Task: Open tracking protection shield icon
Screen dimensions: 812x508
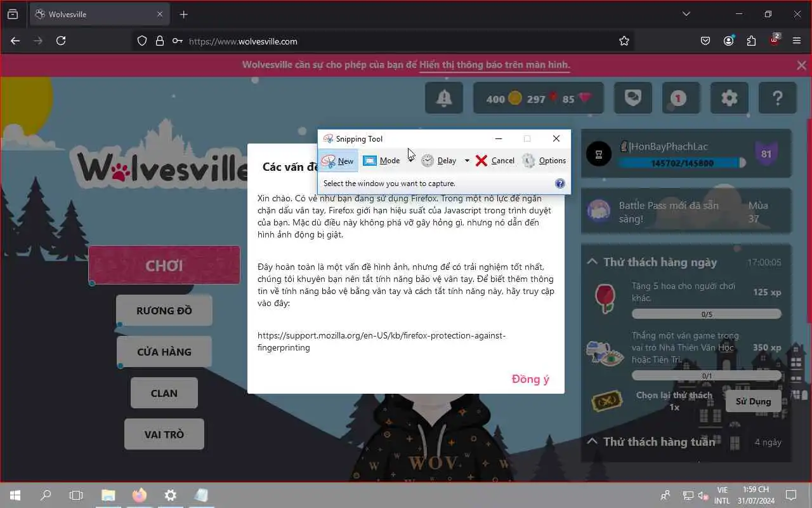Action: click(x=142, y=41)
